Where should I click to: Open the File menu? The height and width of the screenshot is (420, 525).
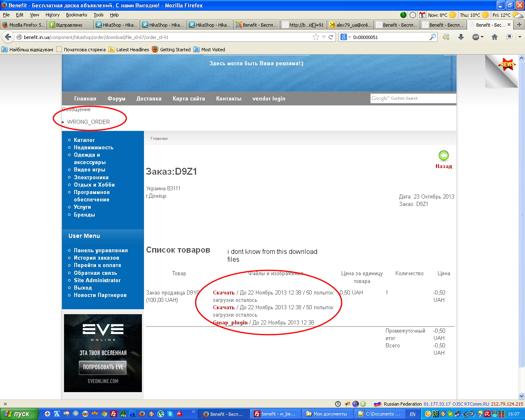[x=6, y=15]
